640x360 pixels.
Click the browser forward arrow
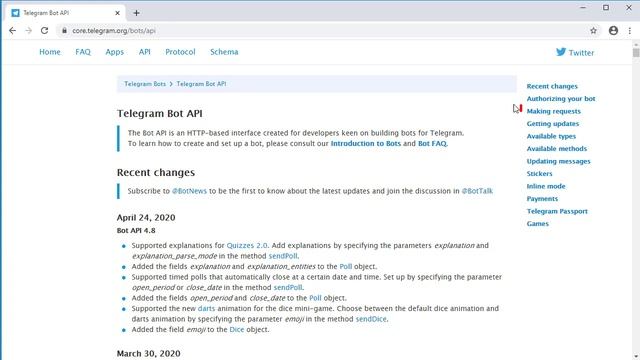[x=29, y=31]
